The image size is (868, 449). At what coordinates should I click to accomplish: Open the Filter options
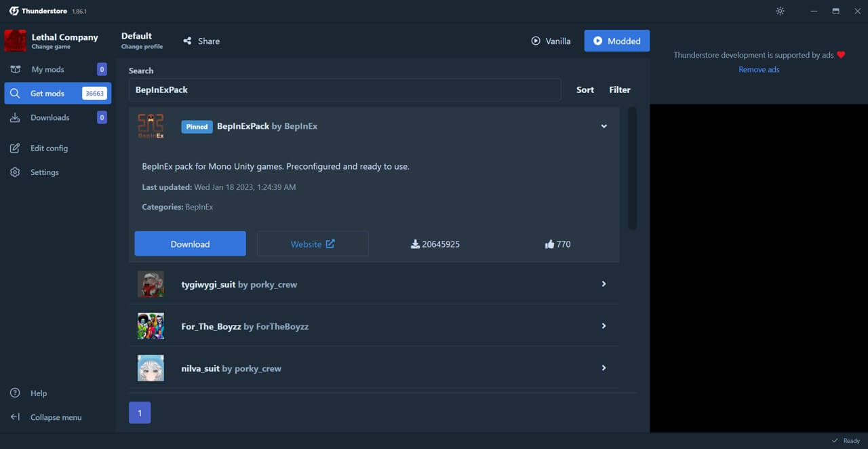click(x=620, y=90)
